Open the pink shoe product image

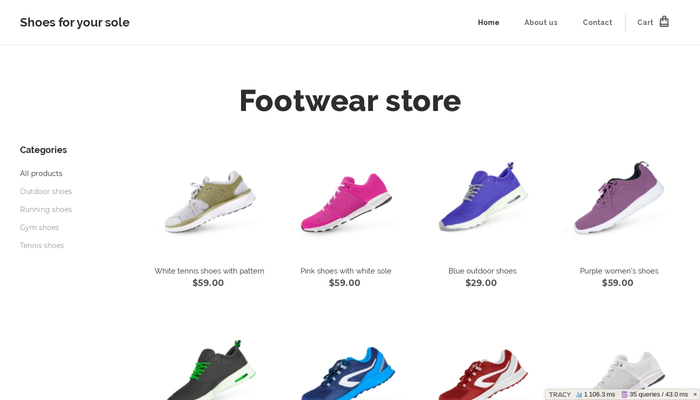point(346,202)
